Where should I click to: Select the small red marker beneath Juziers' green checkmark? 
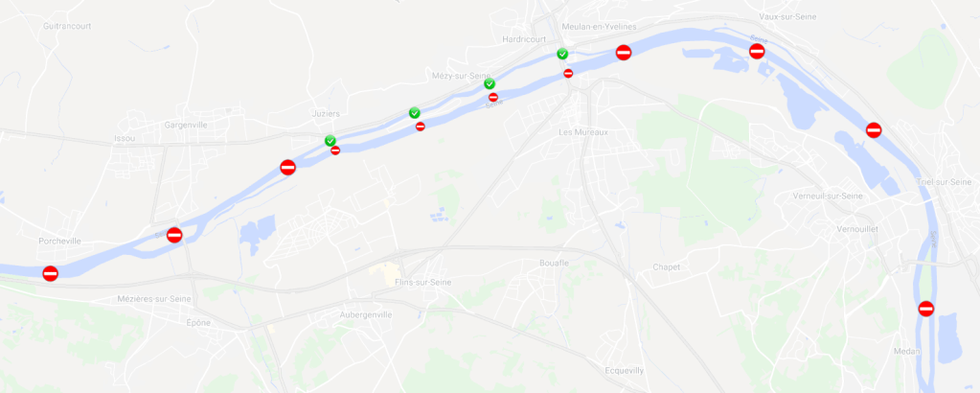[x=335, y=150]
